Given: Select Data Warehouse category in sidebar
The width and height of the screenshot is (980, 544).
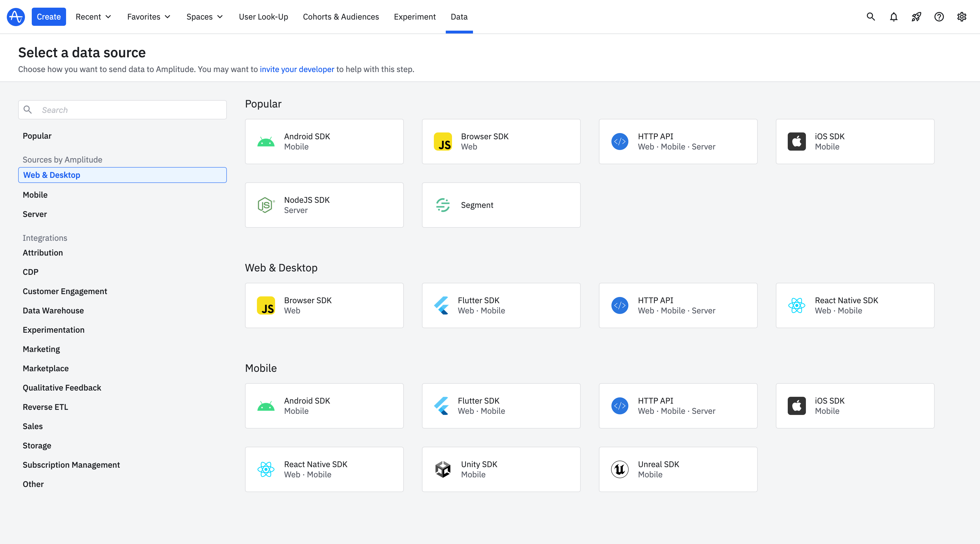Looking at the screenshot, I should [x=53, y=310].
